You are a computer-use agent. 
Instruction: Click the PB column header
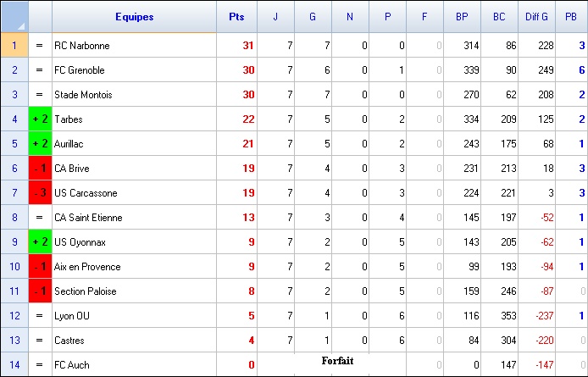[x=571, y=17]
